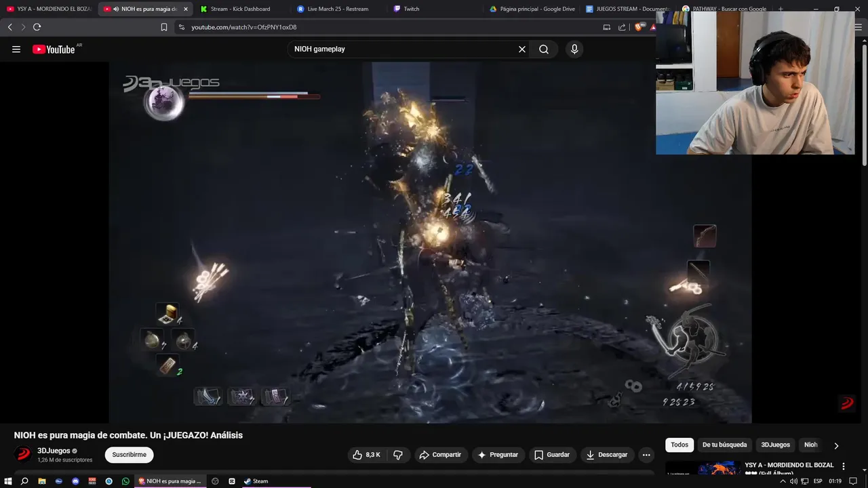The image size is (868, 488).
Task: Open Windows notification center
Action: coord(853,481)
